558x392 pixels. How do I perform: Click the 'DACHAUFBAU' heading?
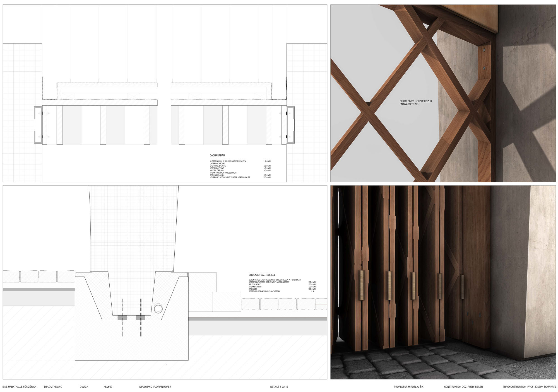pos(217,155)
